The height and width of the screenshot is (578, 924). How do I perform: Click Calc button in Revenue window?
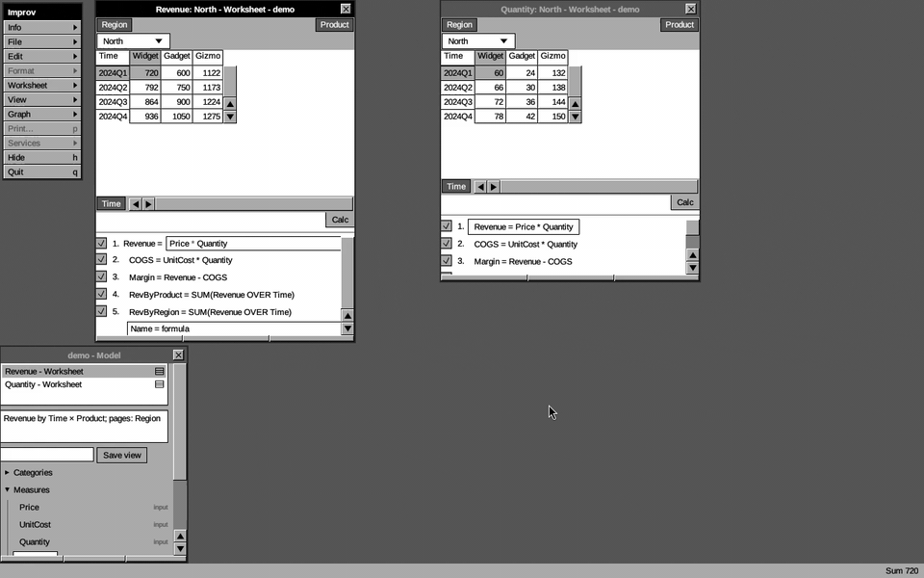(x=340, y=220)
